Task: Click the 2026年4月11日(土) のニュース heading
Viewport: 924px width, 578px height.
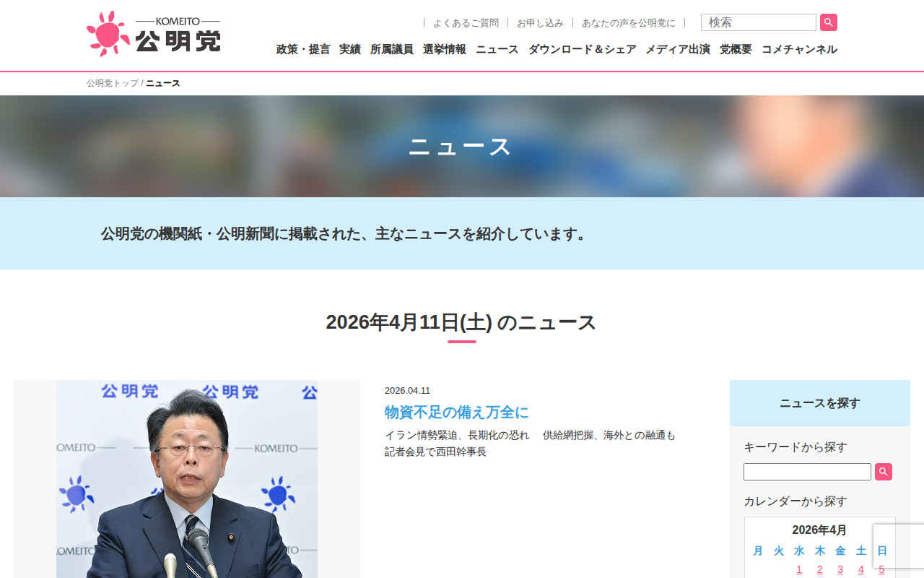Action: [461, 322]
